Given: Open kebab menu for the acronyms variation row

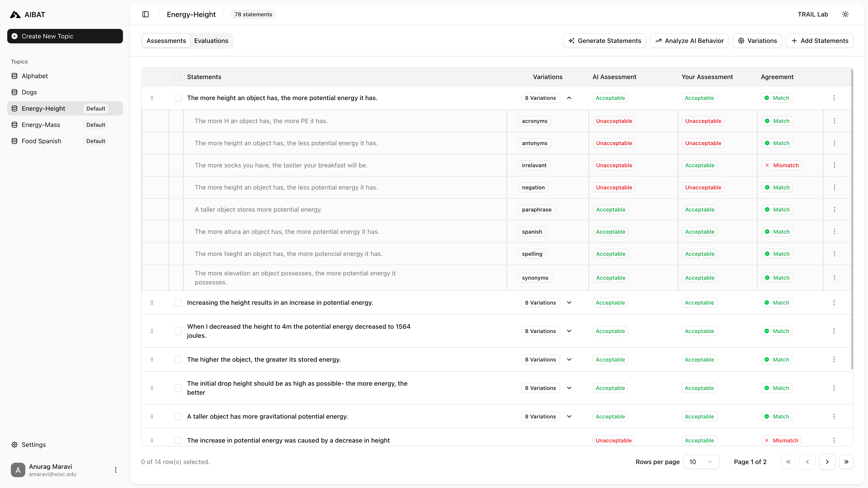Looking at the screenshot, I should click(835, 121).
